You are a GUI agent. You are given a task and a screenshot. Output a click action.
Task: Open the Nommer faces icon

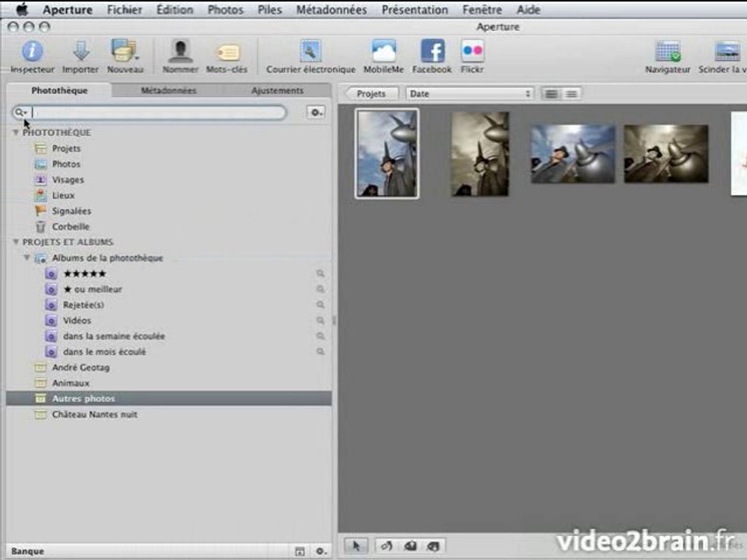(x=180, y=51)
